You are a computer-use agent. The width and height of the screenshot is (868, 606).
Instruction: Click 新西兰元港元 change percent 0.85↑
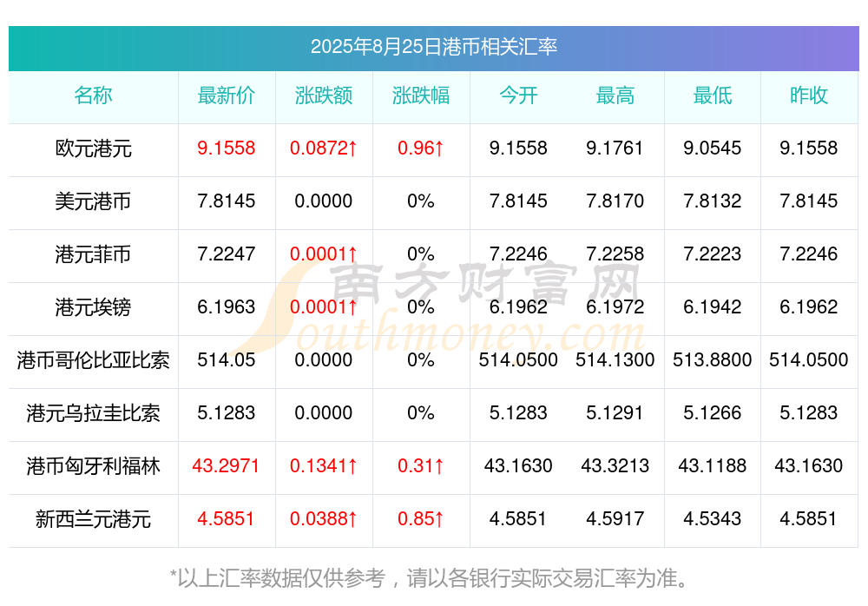(421, 518)
